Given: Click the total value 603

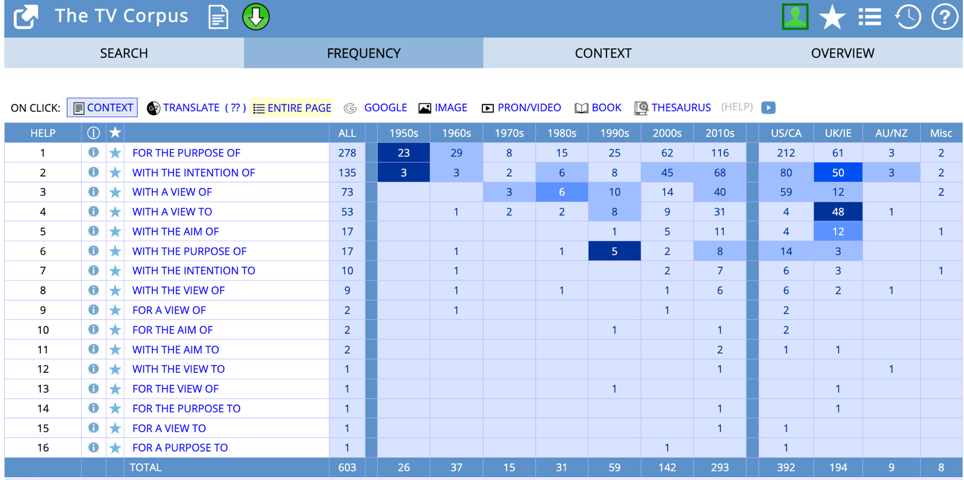Looking at the screenshot, I should tap(347, 468).
